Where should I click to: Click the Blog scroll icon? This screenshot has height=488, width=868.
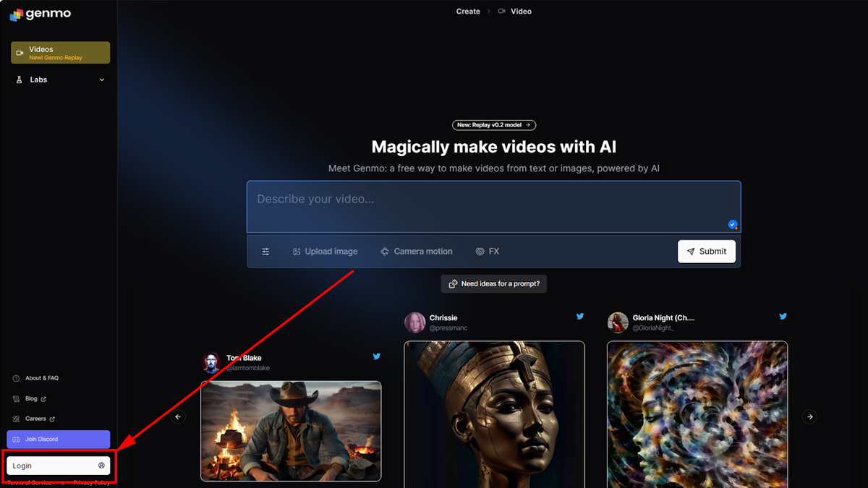pos(17,398)
